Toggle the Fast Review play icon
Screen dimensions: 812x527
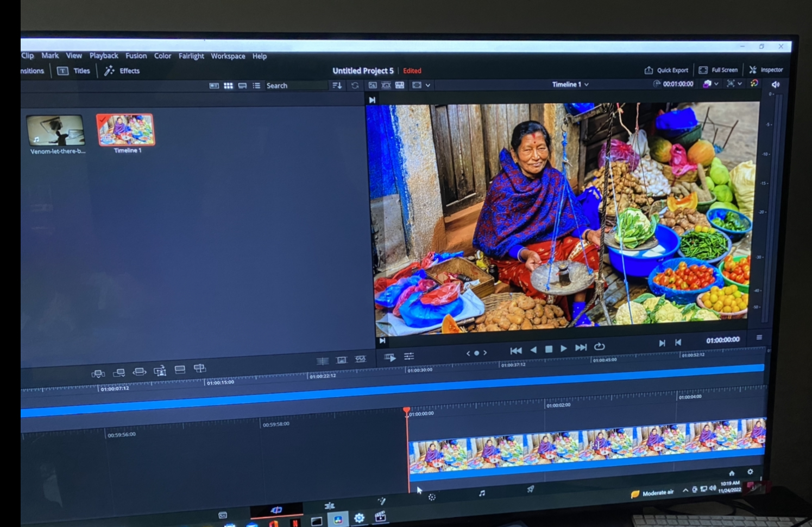pyautogui.click(x=390, y=357)
